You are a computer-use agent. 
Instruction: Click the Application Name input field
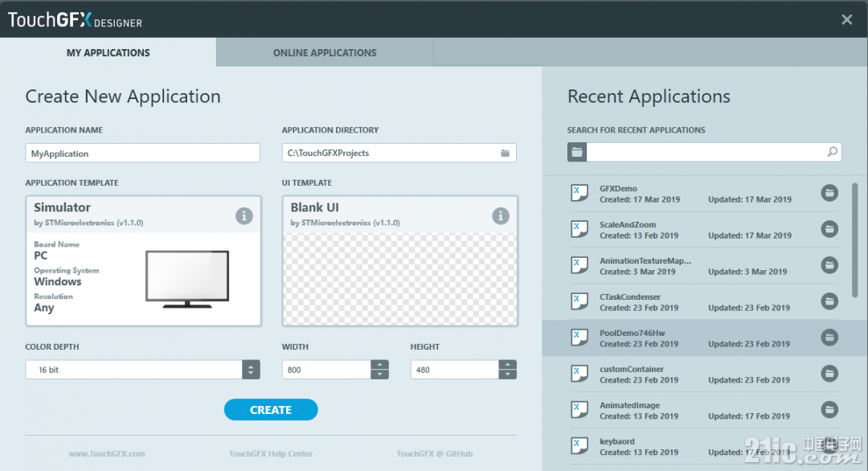(x=142, y=154)
